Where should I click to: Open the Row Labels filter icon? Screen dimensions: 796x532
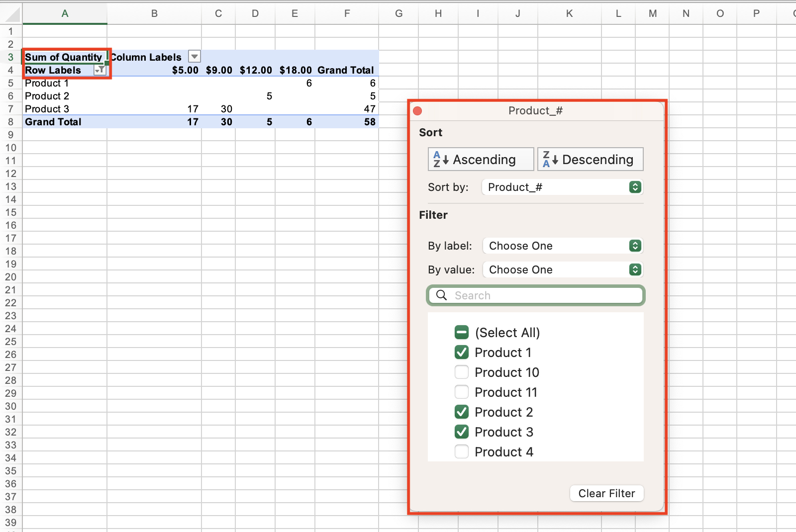pyautogui.click(x=99, y=70)
